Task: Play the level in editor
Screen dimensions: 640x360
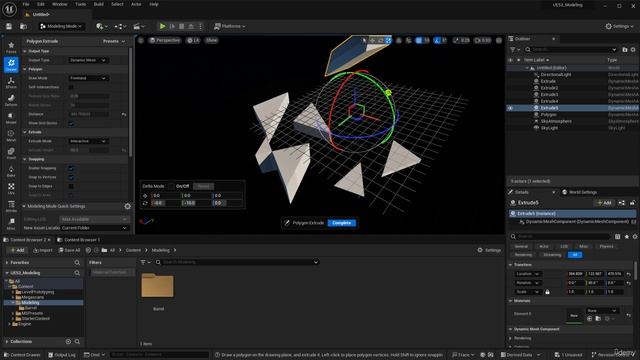Action: [x=162, y=26]
